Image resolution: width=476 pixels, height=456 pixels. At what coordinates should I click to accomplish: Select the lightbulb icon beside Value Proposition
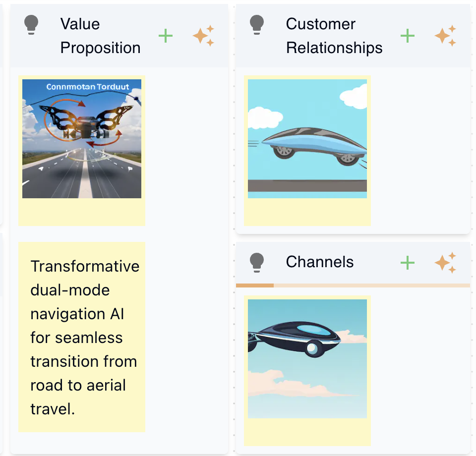pyautogui.click(x=32, y=24)
